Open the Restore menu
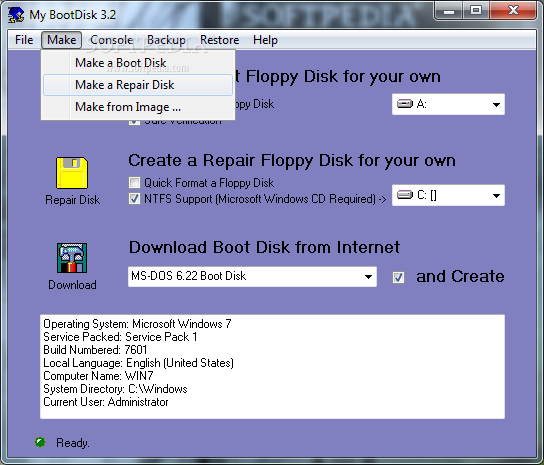544x465 pixels. point(220,40)
